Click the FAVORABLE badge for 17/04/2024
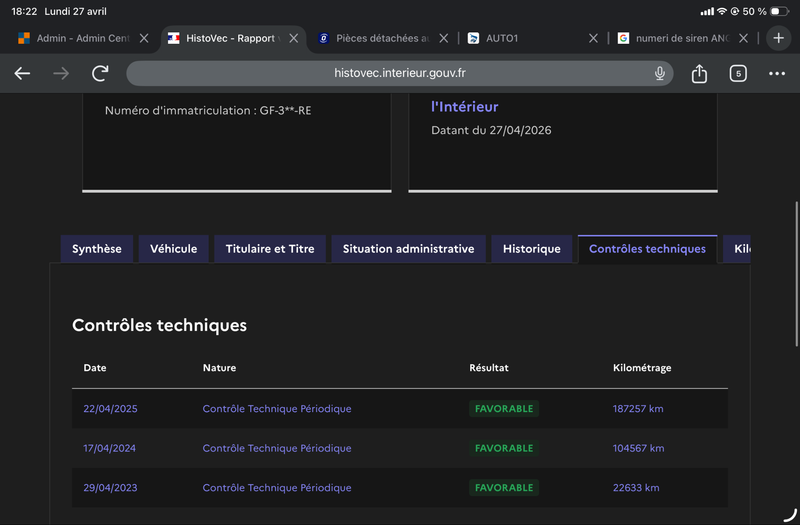This screenshot has height=525, width=800. point(504,448)
